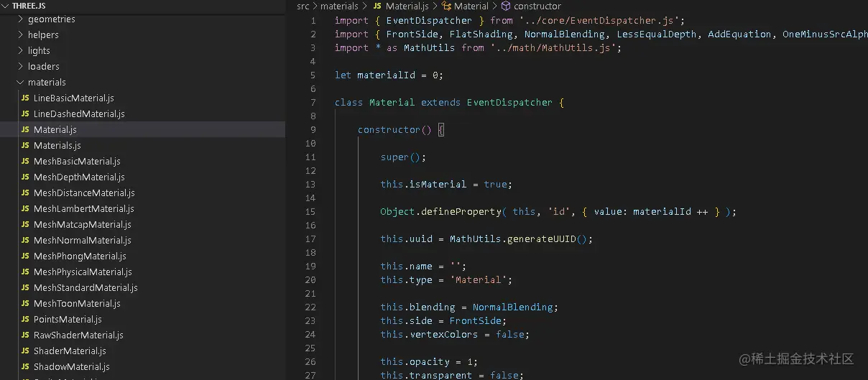Click the class symbol icon in breadcrumb
This screenshot has height=380, width=868.
[445, 6]
